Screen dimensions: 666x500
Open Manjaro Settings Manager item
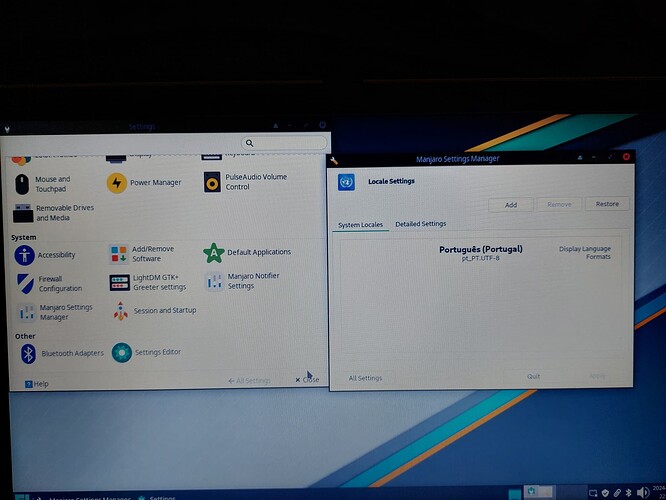coord(55,312)
